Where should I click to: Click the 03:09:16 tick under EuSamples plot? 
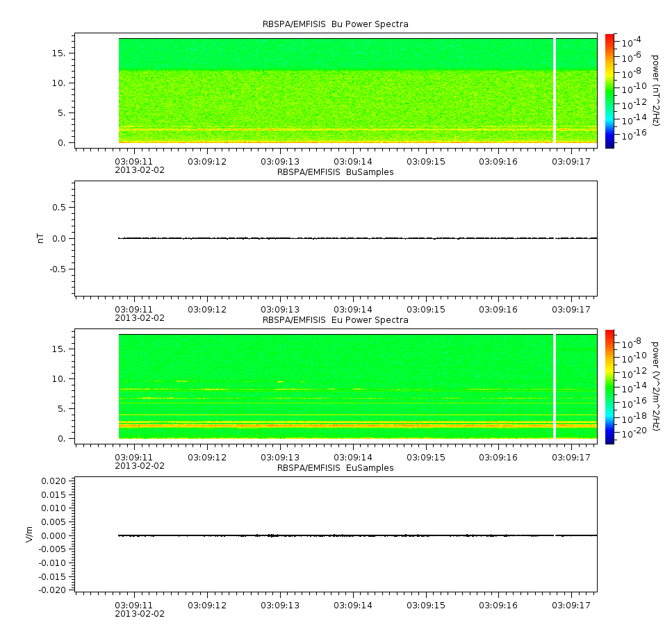point(498,606)
